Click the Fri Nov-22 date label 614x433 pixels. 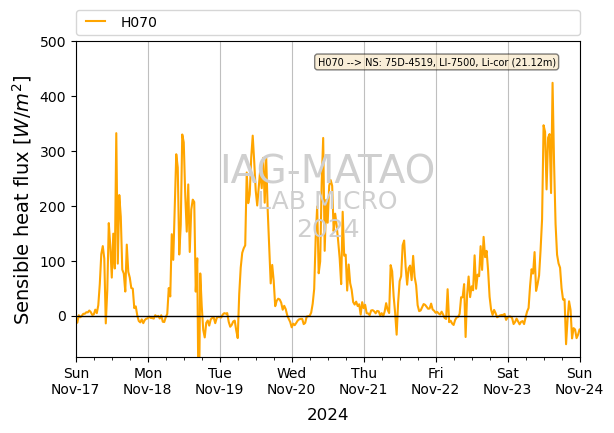pyautogui.click(x=435, y=381)
